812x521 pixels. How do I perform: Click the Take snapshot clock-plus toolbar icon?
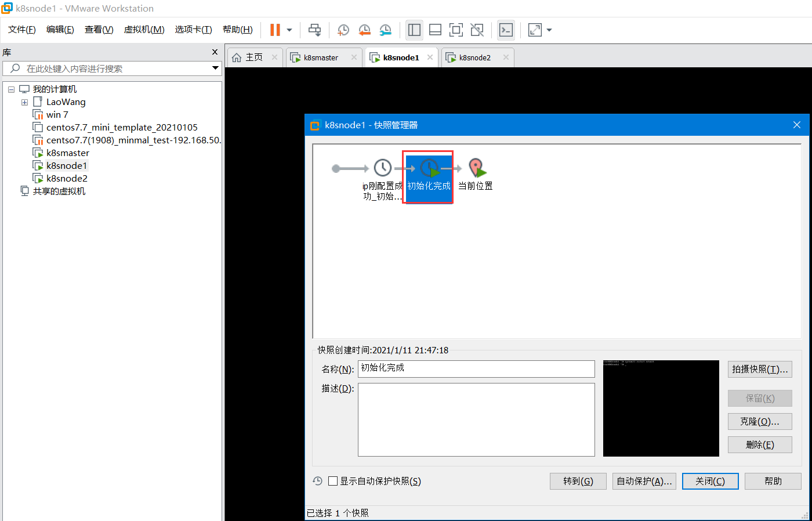[x=343, y=30]
